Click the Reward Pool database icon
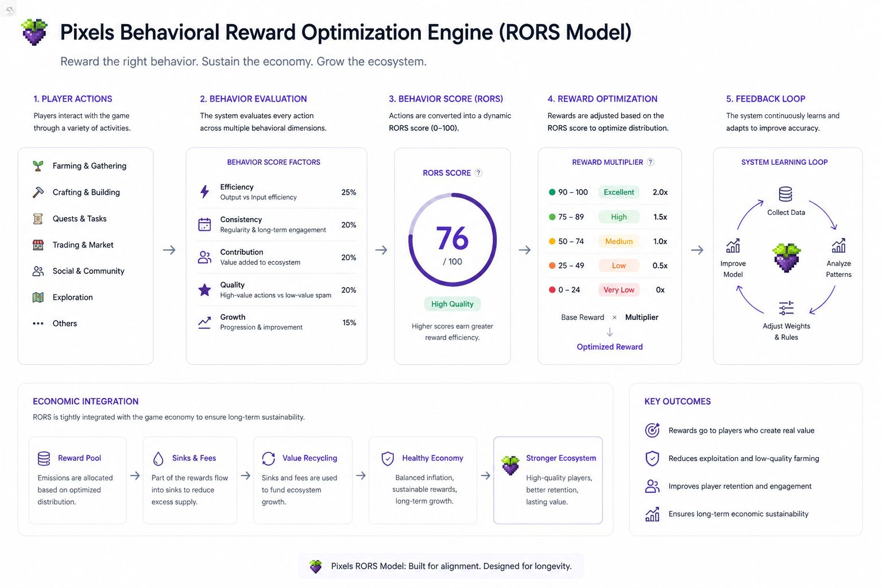 click(44, 458)
